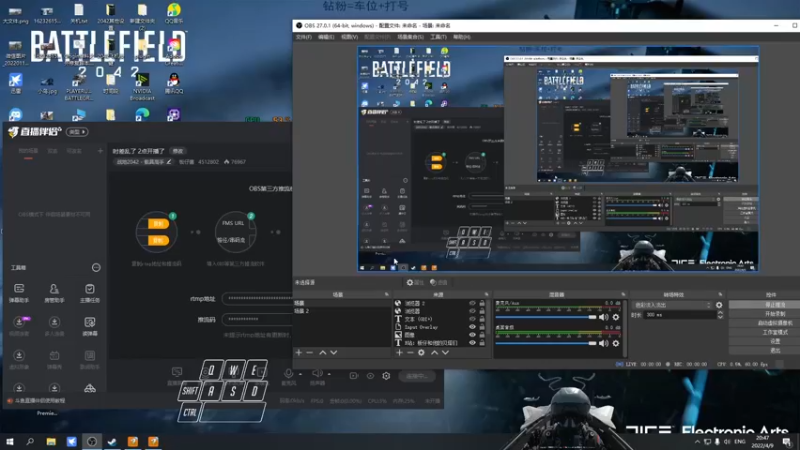Remove the selected source with the minus icon in the Sources panel
This screenshot has width=800, height=450.
click(410, 353)
